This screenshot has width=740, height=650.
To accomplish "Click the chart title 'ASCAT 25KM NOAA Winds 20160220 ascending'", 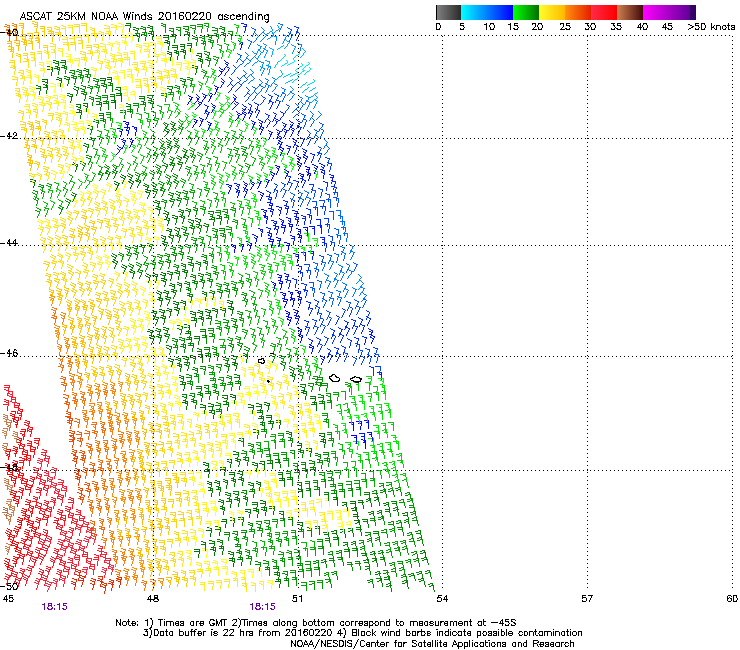I will [144, 17].
